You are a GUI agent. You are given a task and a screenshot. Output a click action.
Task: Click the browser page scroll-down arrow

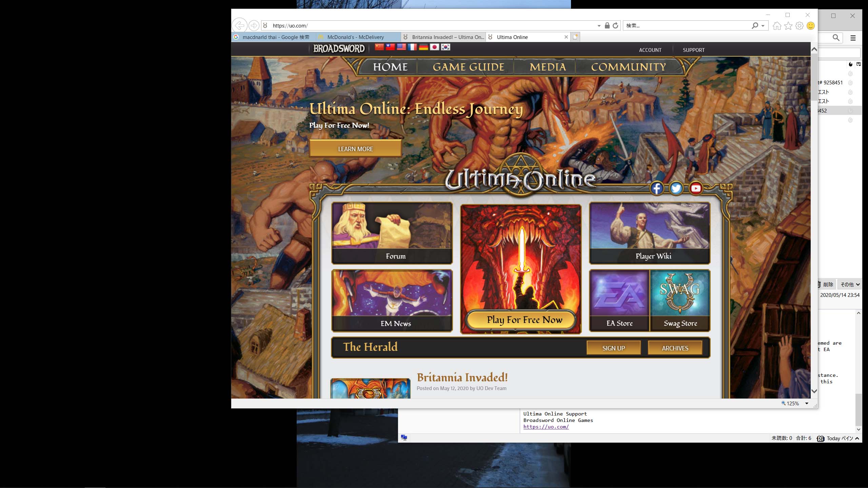tap(814, 391)
